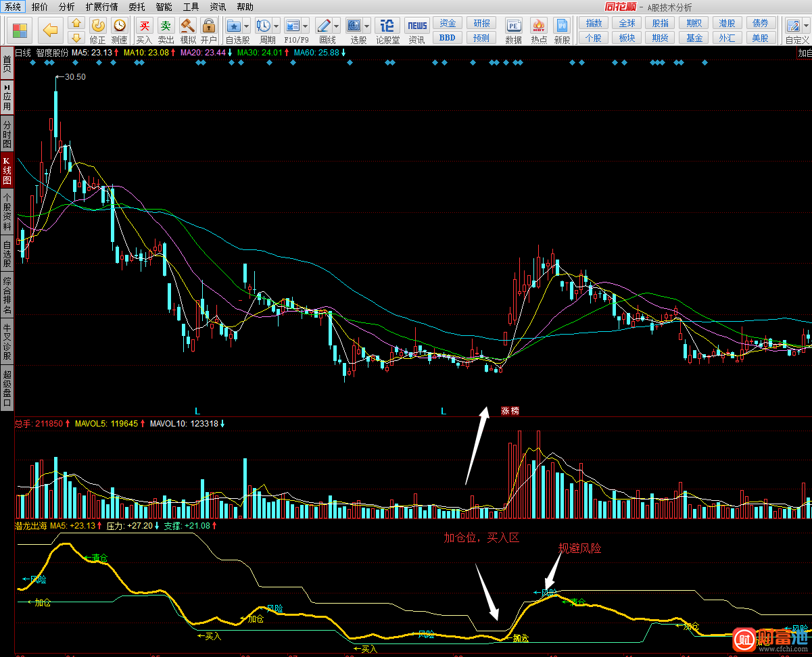This screenshot has width=812, height=657.
Task: Expand the 画线 dropdown arrow
Action: (336, 26)
